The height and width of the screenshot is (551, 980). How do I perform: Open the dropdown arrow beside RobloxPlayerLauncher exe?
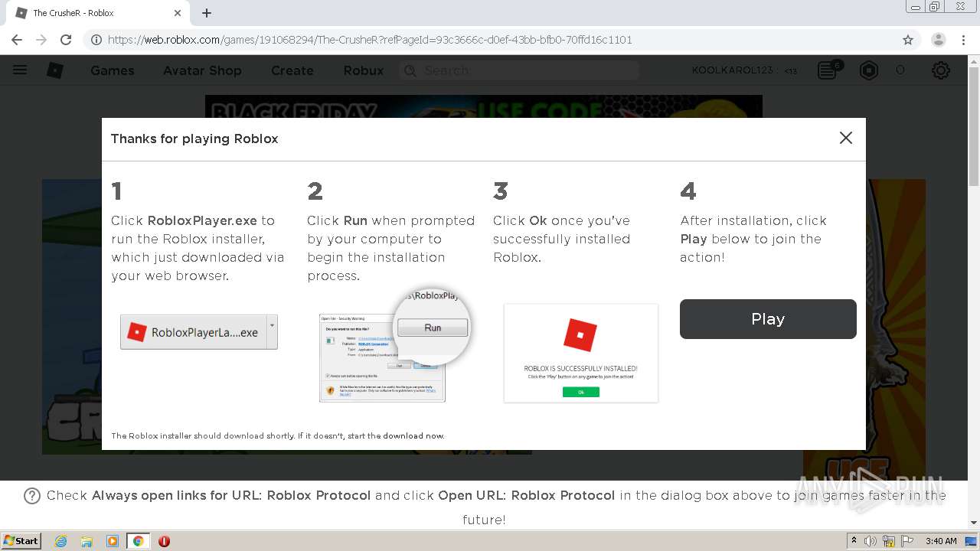pyautogui.click(x=272, y=332)
